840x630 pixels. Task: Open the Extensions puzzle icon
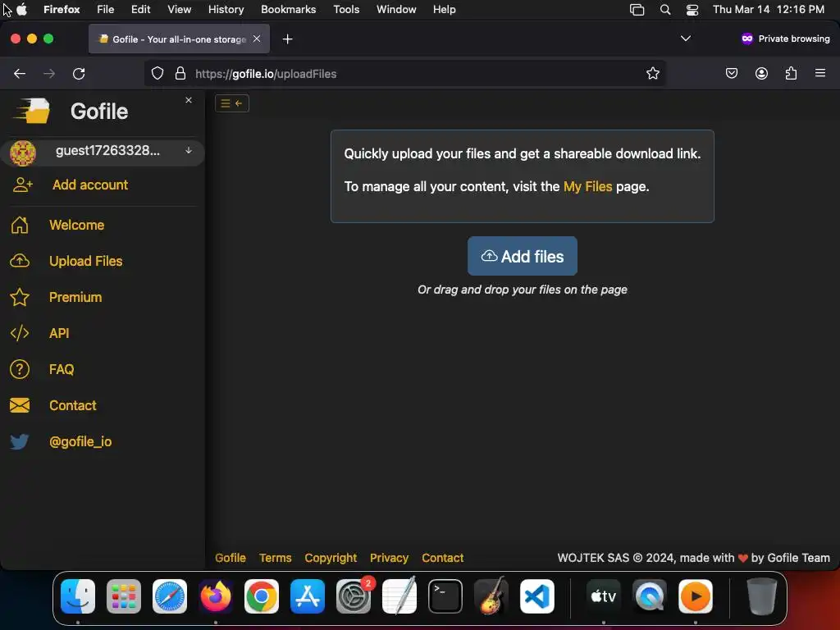tap(792, 73)
